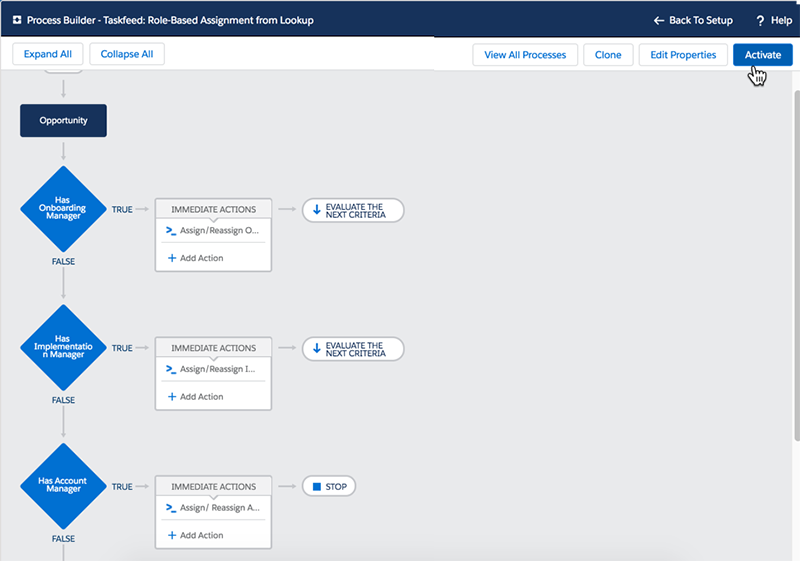800x561 pixels.
Task: Toggle second Evaluate the Next Criteria pill
Action: point(353,348)
